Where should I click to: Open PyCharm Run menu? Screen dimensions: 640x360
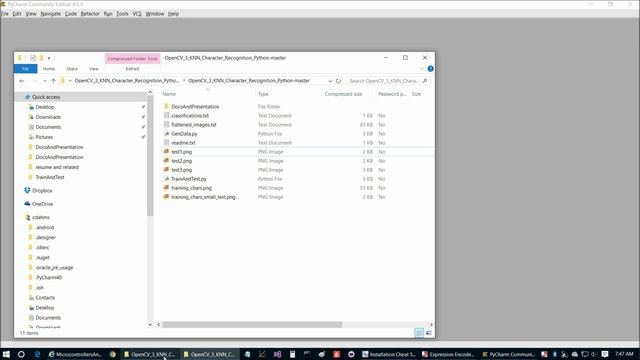(x=108, y=14)
